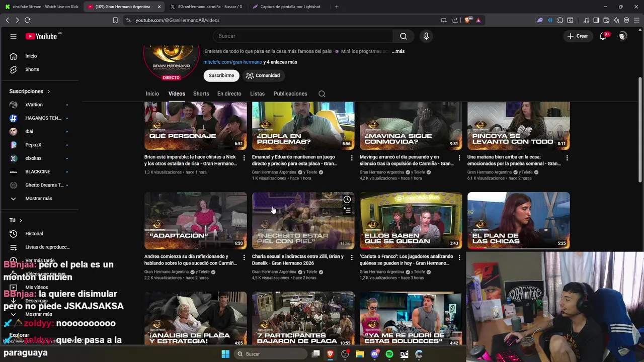The height and width of the screenshot is (362, 644).
Task: Open the mitelefe.com/gran-hermano link
Action: point(232,62)
